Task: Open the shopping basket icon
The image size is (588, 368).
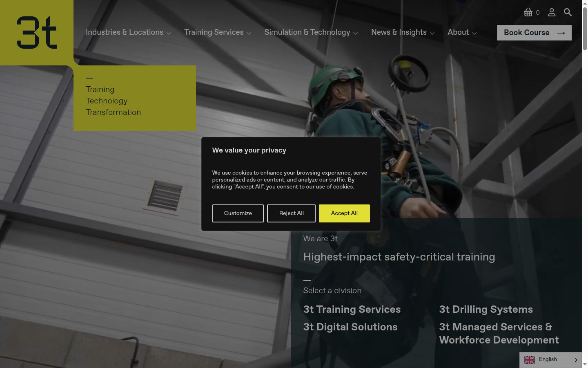Action: coord(528,12)
